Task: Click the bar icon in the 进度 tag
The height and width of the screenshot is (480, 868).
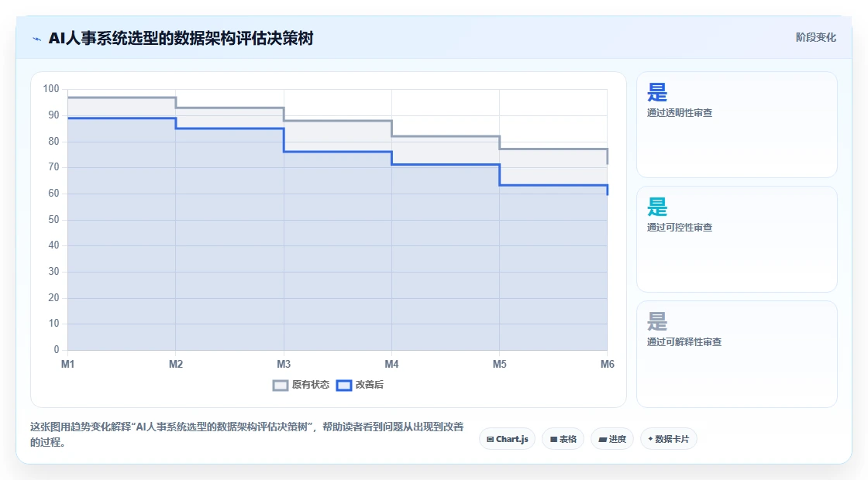Action: 602,440
